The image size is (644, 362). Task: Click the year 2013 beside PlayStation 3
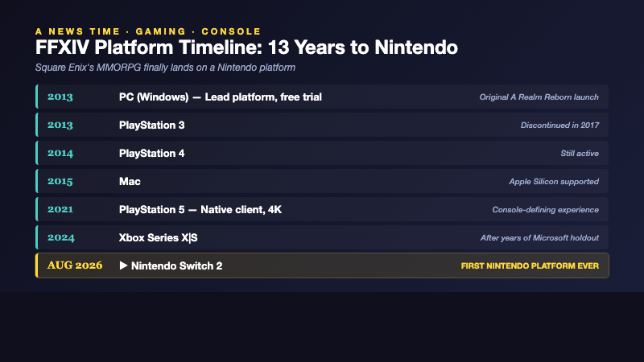click(60, 125)
